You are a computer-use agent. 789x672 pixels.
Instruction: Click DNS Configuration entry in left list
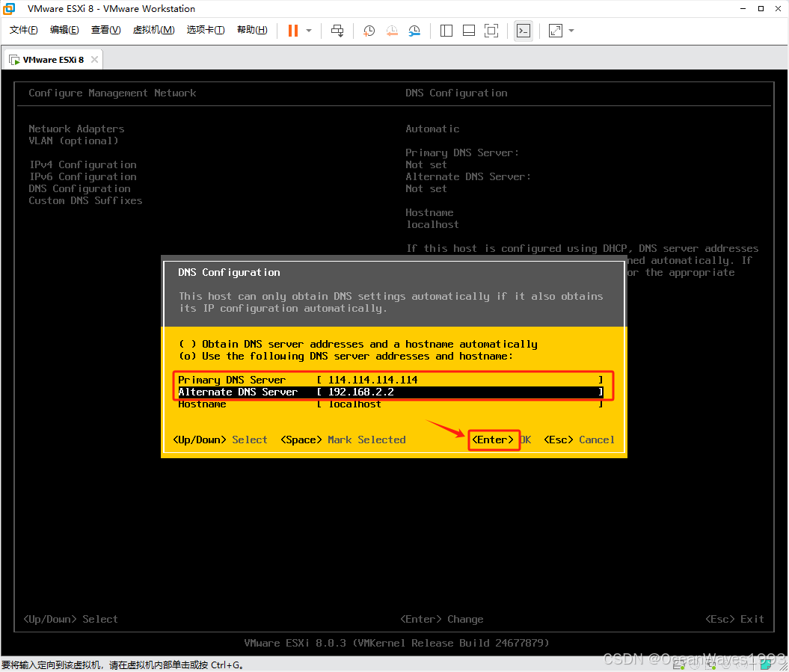[79, 188]
